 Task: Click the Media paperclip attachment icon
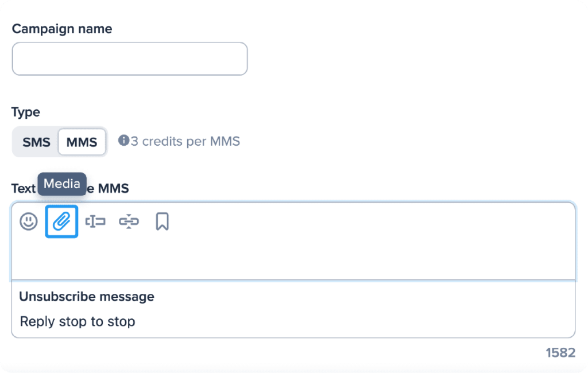(x=61, y=222)
